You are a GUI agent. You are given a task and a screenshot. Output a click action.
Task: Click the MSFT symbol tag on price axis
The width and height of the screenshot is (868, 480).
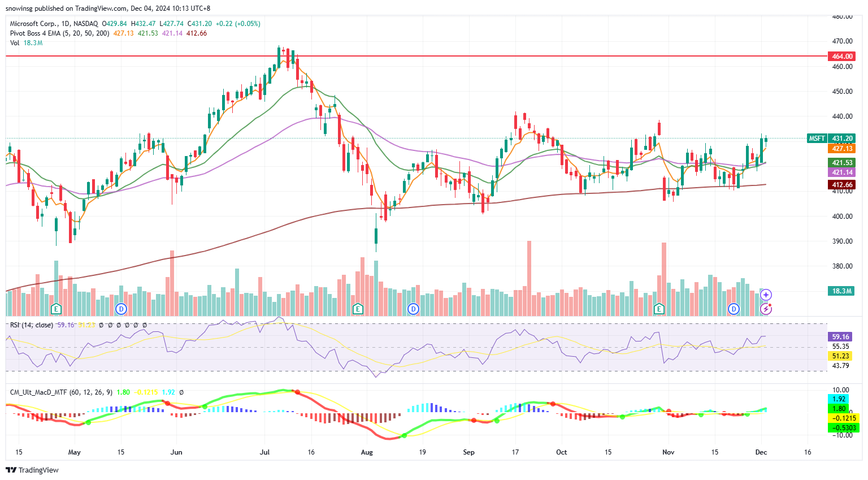[x=817, y=139]
